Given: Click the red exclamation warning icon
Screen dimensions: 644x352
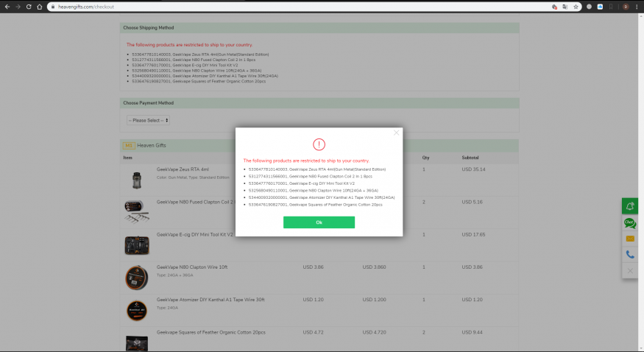Looking at the screenshot, I should pyautogui.click(x=319, y=144).
